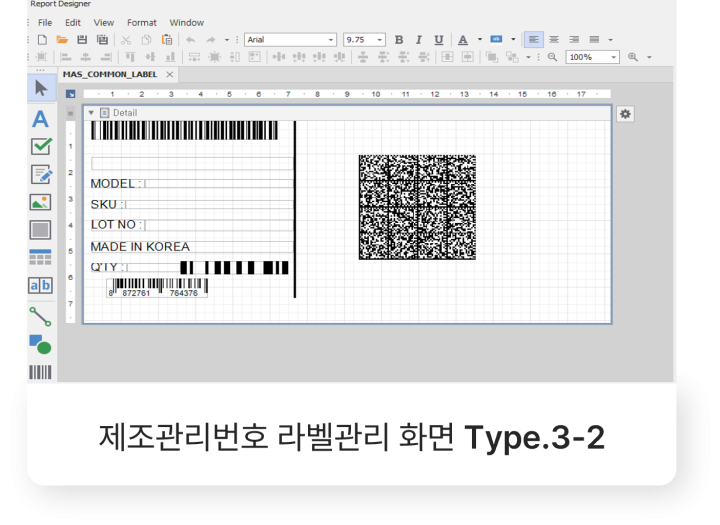The width and height of the screenshot is (720, 525).
Task: Click the font color A button
Action: pos(463,40)
